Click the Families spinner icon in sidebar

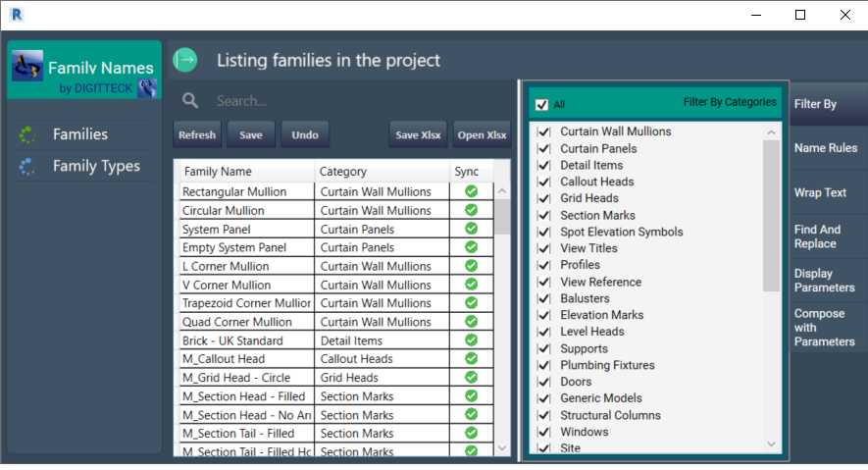tap(27, 135)
